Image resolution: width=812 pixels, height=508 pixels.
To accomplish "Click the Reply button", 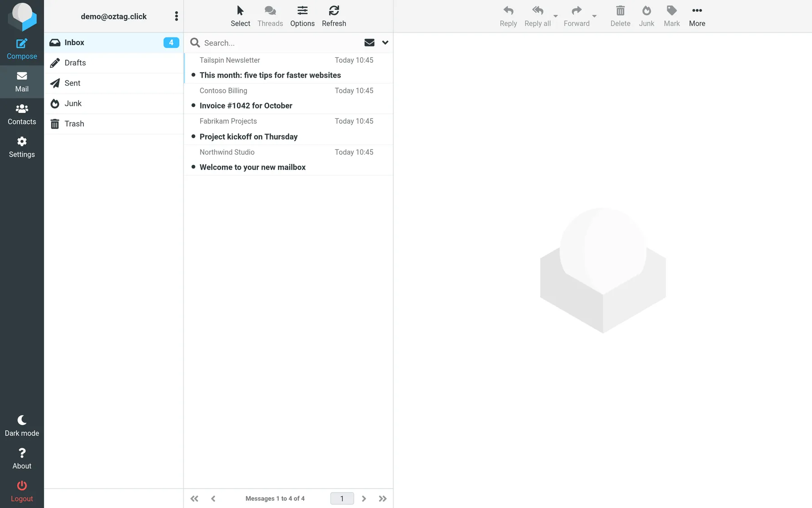I will click(x=508, y=16).
